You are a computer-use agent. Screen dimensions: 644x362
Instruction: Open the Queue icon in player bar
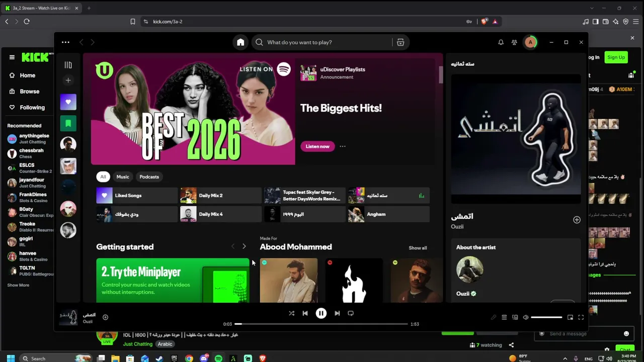(x=504, y=317)
